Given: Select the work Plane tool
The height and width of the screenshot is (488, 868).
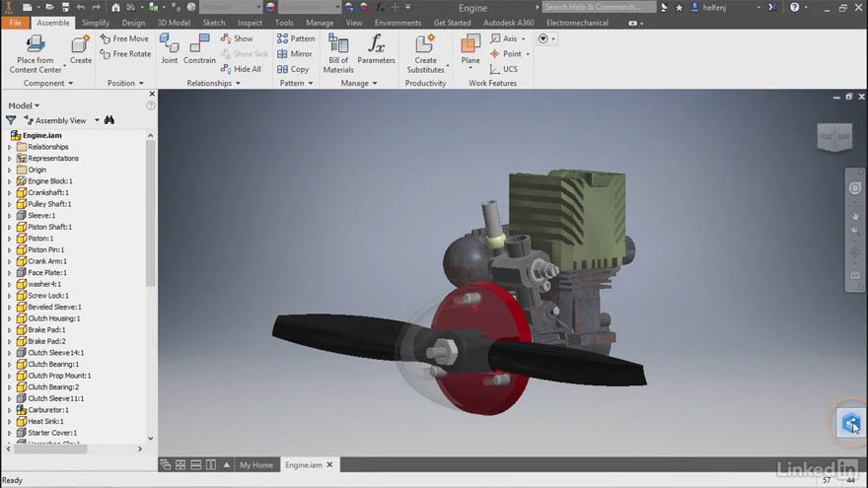Looking at the screenshot, I should pos(470,50).
